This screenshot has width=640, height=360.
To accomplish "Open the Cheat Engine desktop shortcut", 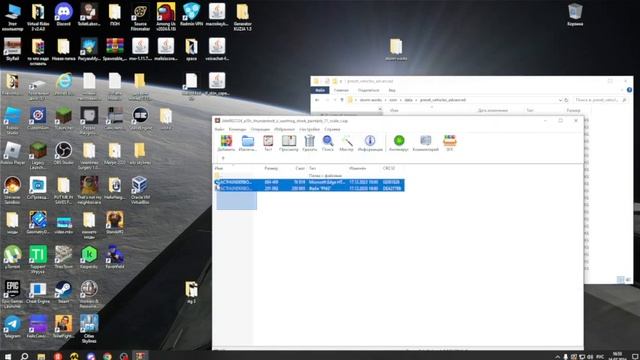I will (x=38, y=291).
